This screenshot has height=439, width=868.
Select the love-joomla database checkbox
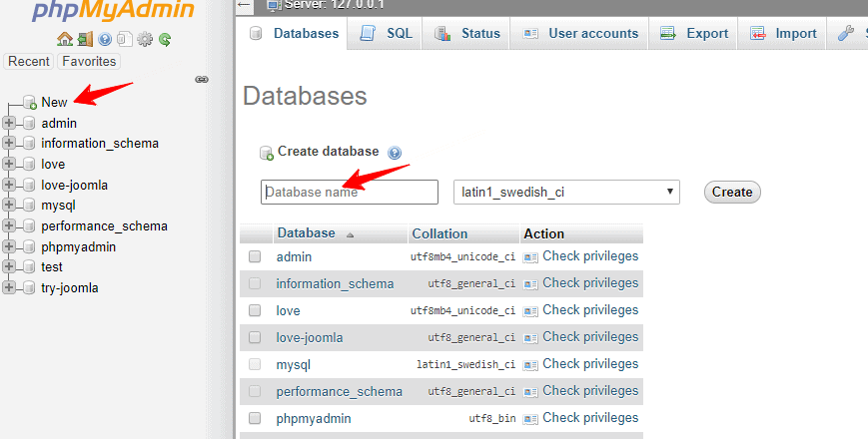coord(255,338)
